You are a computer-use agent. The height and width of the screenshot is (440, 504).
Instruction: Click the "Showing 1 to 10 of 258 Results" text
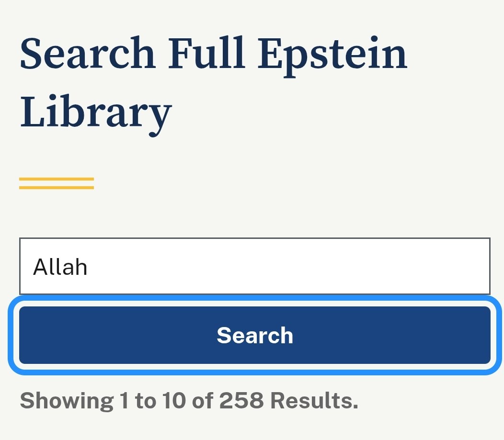[189, 400]
